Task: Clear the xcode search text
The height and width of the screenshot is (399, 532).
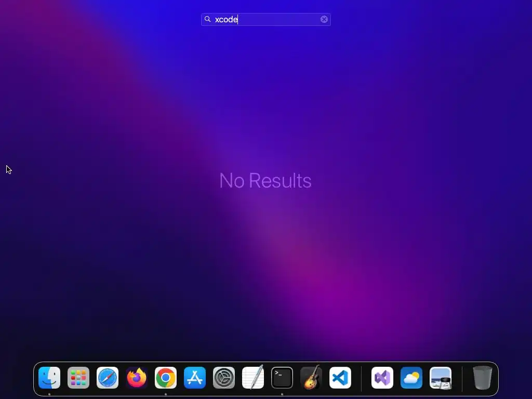Action: tap(324, 19)
